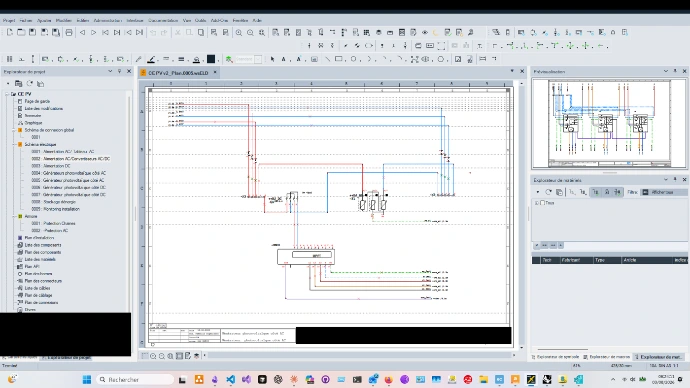Viewport: 690px width, 388px height.
Task: Pin the Explorateur de projet panel
Action: coord(119,71)
